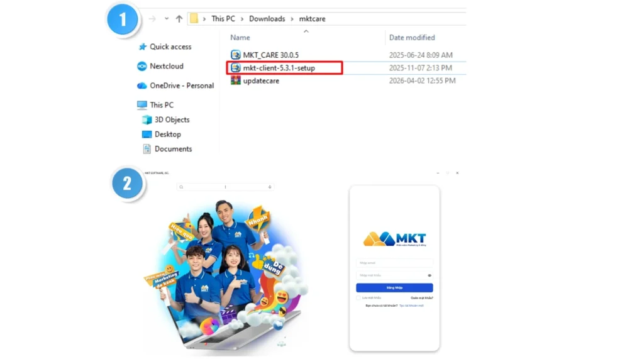Sort files by Name column header

[x=240, y=37]
